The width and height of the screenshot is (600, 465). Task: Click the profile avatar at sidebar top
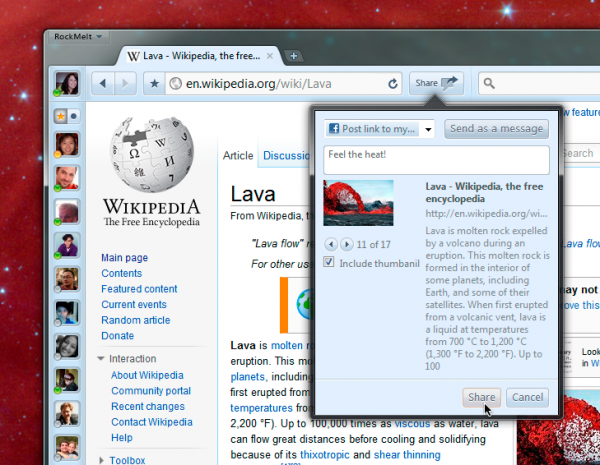67,83
